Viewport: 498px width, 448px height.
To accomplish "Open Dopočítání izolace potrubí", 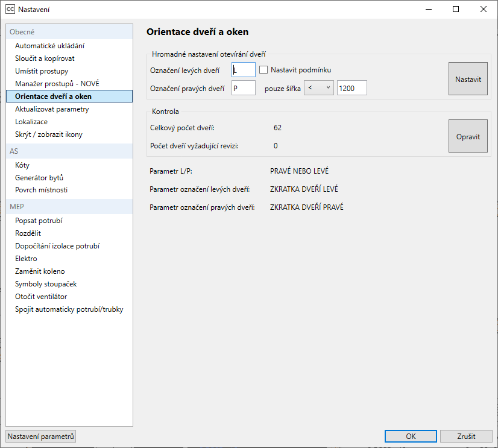I will coord(69,246).
